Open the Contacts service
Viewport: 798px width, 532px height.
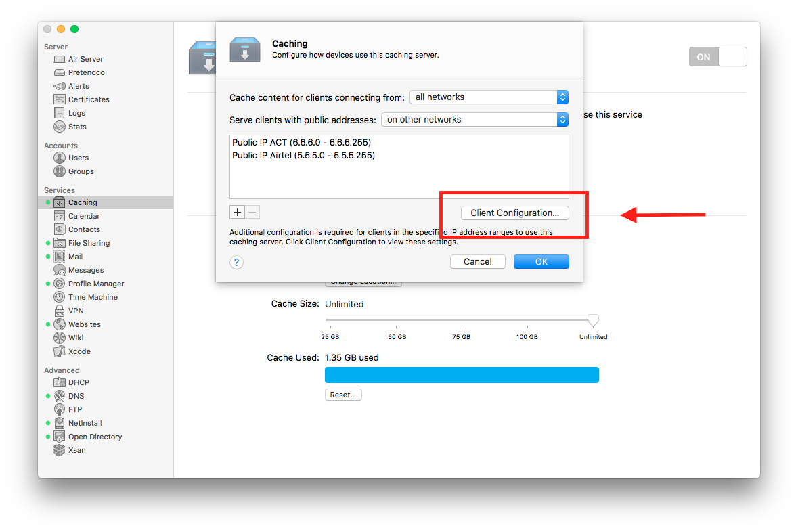[x=84, y=229]
